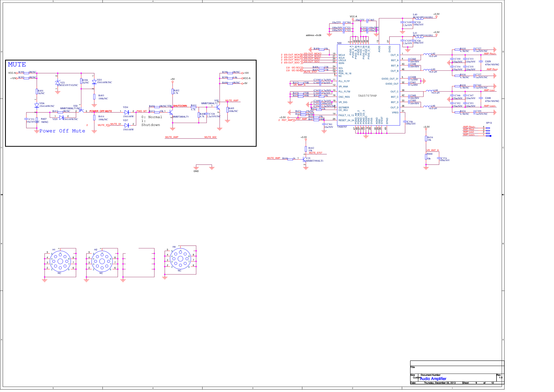Click the large blue MUTE section heading
This screenshot has height=392, width=554.
pos(17,64)
